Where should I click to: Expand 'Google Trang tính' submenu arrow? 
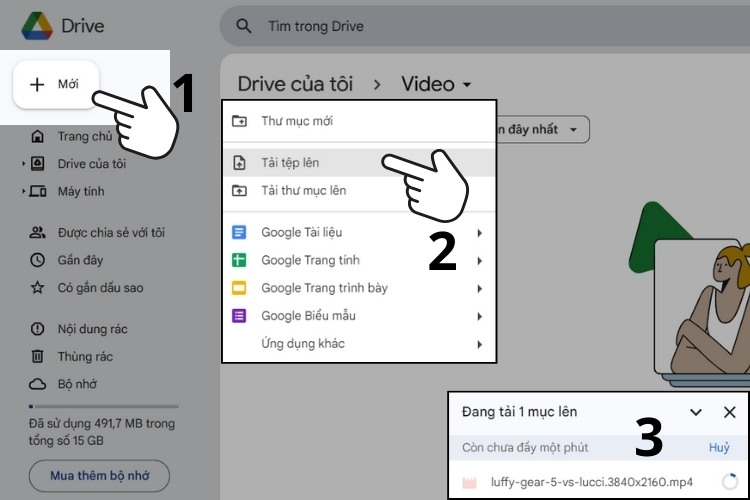point(480,261)
